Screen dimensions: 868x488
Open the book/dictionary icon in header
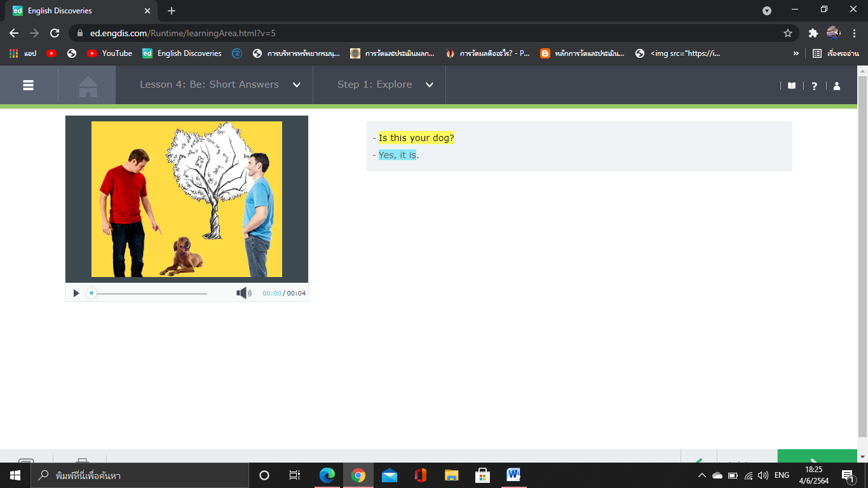click(x=792, y=86)
